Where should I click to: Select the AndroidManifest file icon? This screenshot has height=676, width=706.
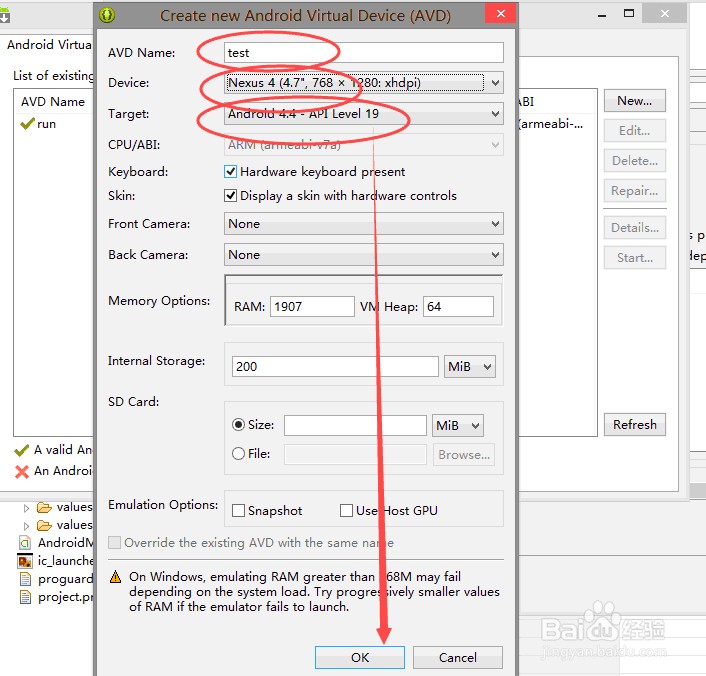pos(25,543)
